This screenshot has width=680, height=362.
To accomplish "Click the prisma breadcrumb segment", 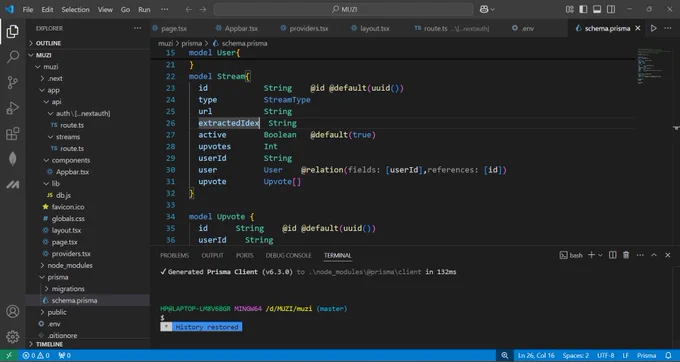I will pos(192,43).
